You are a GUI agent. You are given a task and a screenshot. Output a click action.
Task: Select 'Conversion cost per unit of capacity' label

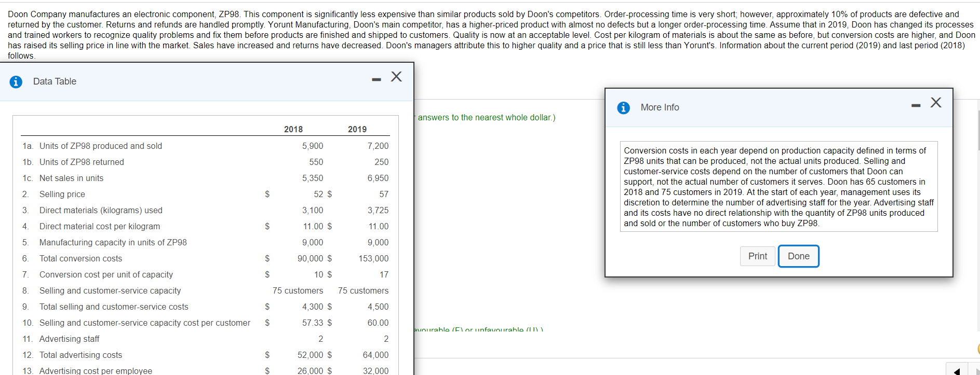point(106,275)
